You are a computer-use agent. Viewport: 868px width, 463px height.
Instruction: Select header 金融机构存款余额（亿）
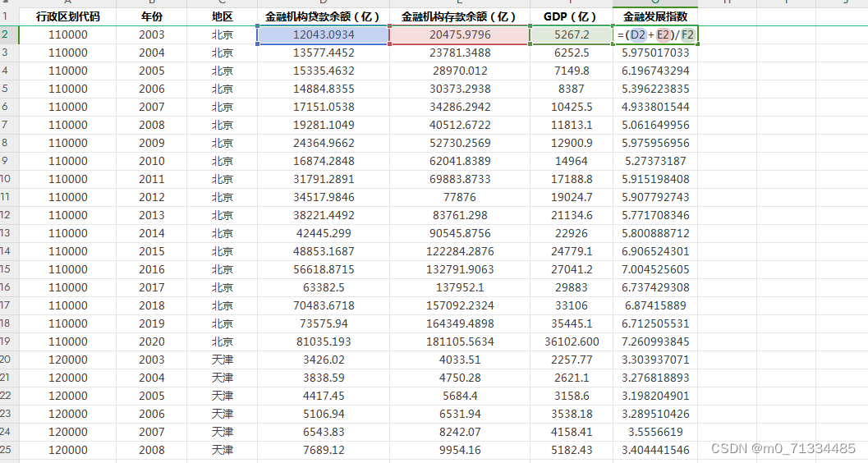460,16
